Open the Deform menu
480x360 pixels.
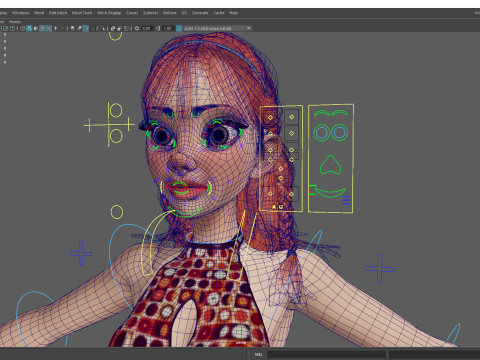169,13
